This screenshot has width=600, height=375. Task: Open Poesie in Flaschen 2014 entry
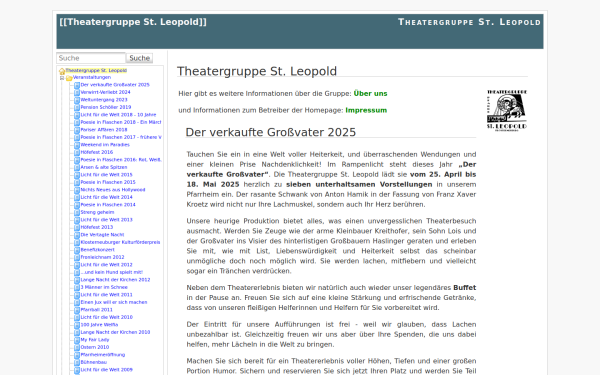(x=108, y=205)
